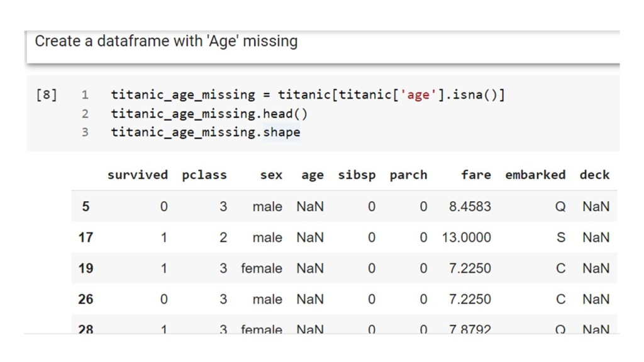This screenshot has width=644, height=362.
Task: Click the "Create a dataframe with 'Age' missing" text cell
Action: point(166,41)
